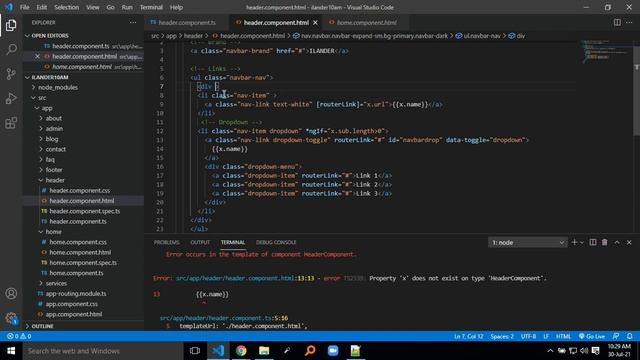
Task: Open the Selection menu
Action: 67,7
